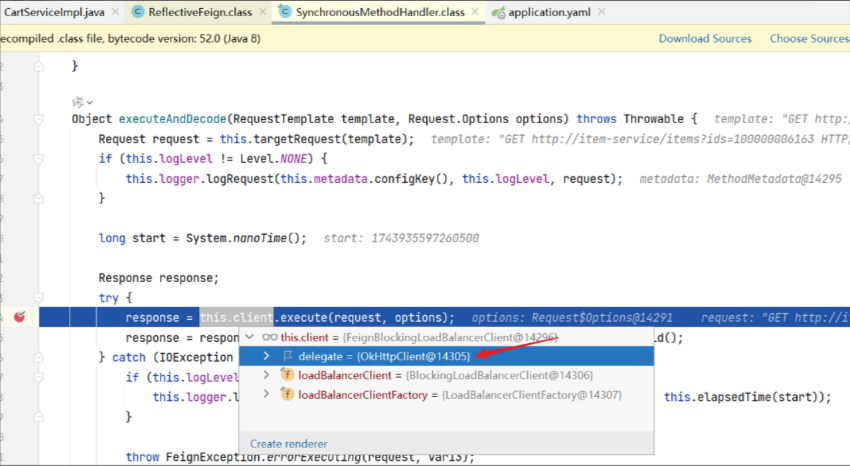This screenshot has height=466, width=850.
Task: Fold the if logLevel block inside catch
Action: [x=39, y=377]
